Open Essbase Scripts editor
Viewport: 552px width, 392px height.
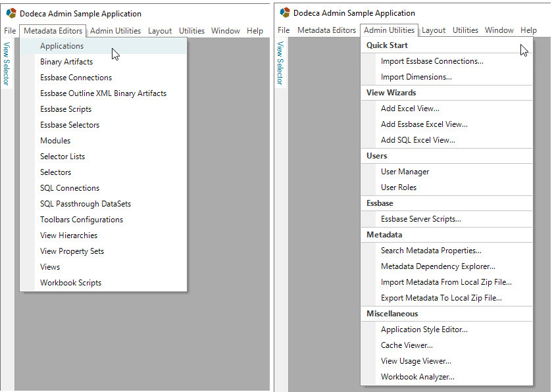[103, 109]
